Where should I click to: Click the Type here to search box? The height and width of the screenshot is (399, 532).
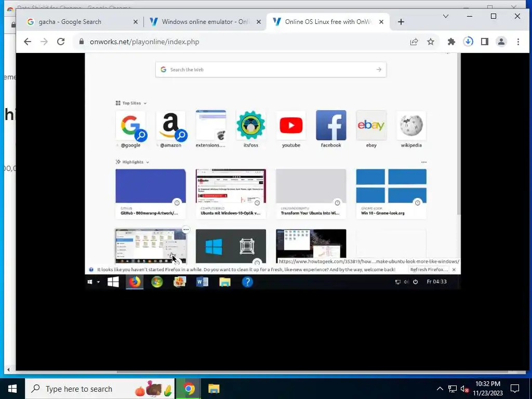(x=100, y=389)
